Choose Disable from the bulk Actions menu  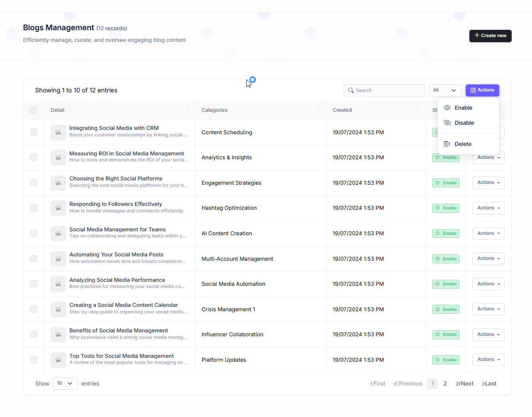[x=464, y=123]
